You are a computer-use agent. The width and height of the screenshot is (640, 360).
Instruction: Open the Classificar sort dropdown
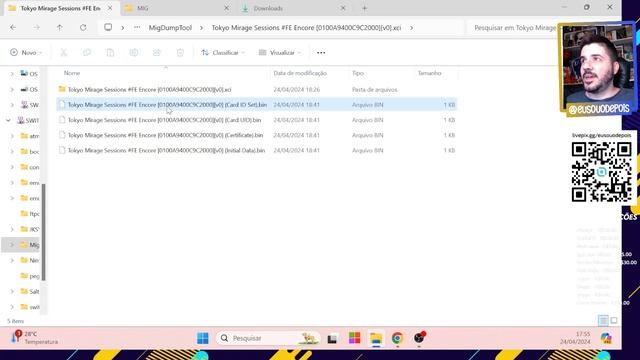coord(223,53)
